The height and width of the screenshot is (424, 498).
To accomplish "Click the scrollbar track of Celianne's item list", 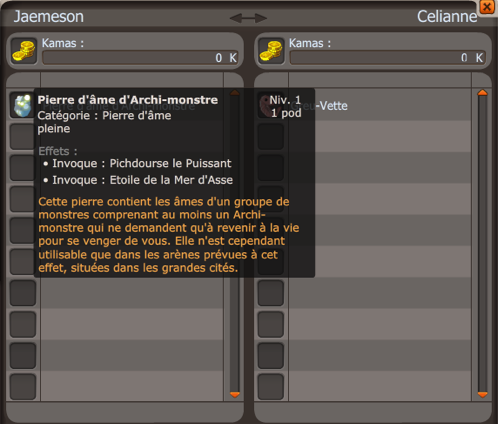I will click(x=482, y=244).
